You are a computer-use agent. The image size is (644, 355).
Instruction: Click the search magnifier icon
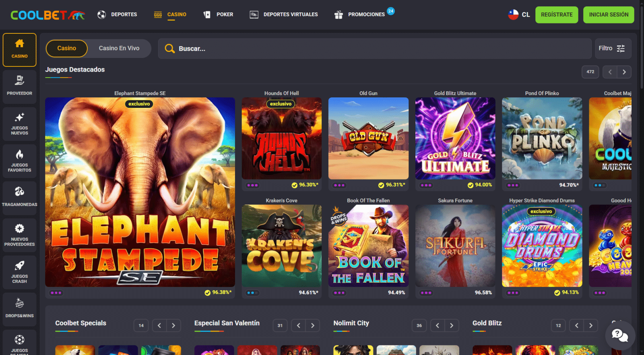point(170,49)
